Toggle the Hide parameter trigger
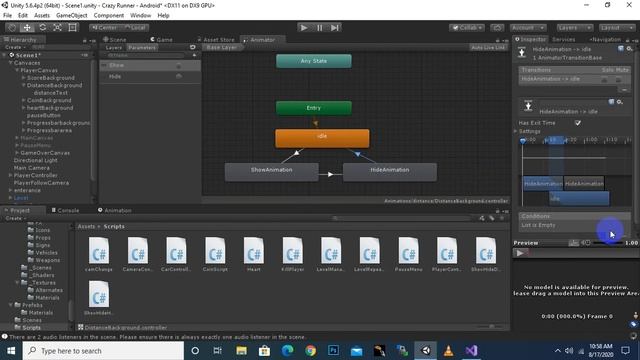 pyautogui.click(x=178, y=76)
